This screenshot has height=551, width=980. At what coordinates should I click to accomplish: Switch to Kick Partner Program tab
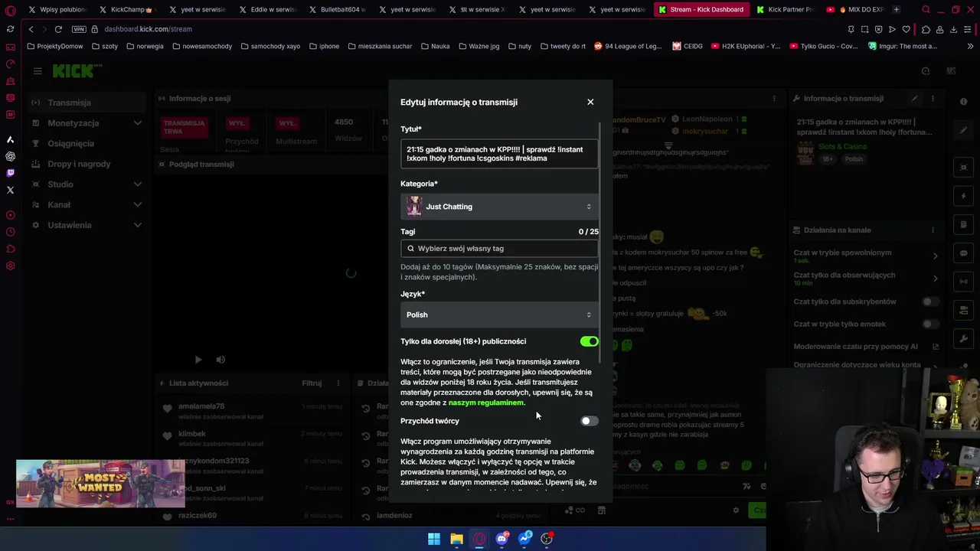(785, 9)
